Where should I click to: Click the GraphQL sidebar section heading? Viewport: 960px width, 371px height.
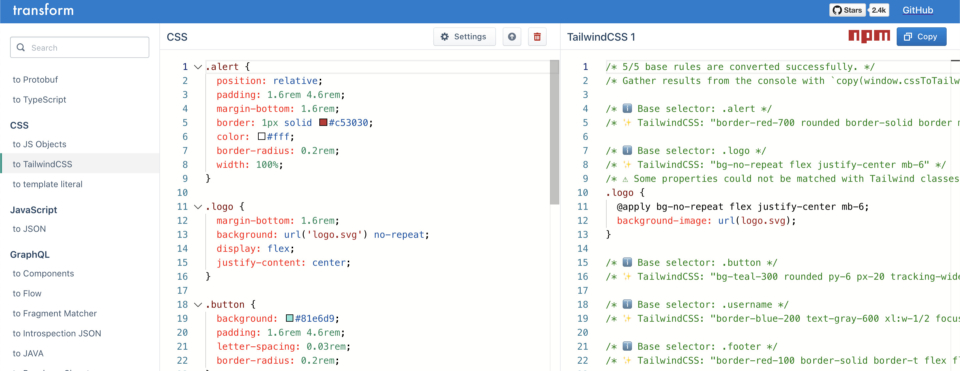point(30,254)
